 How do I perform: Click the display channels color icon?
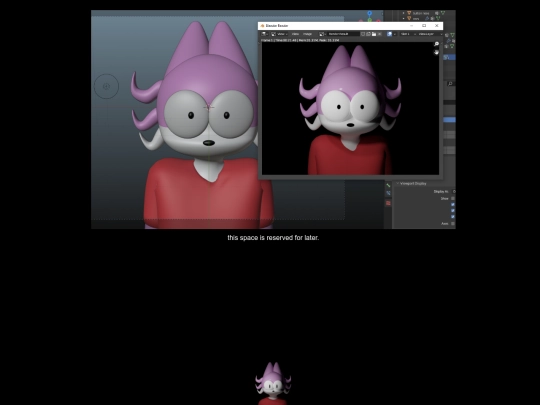point(389,34)
